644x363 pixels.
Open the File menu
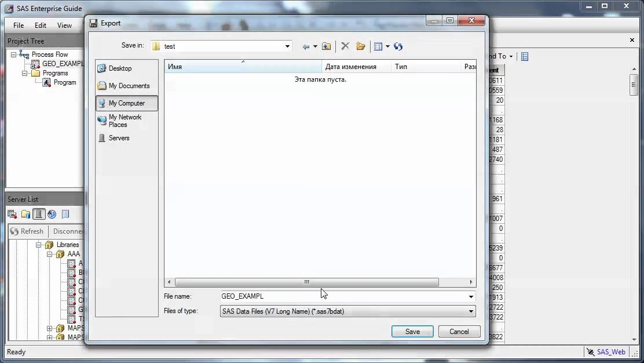[x=19, y=26]
